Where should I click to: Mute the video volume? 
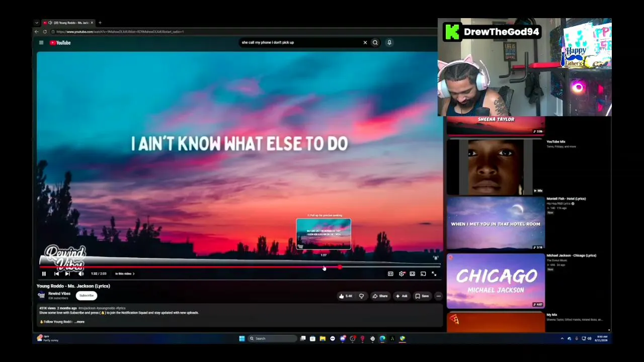[81, 274]
